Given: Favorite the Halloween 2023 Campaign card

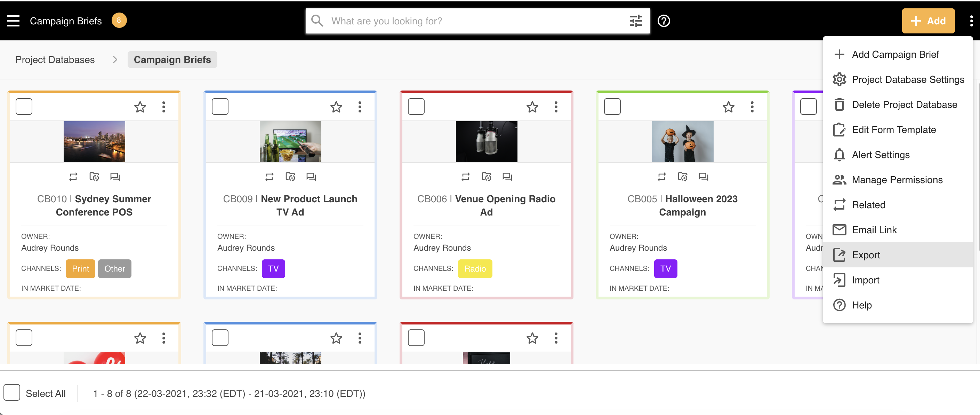Looking at the screenshot, I should pyautogui.click(x=728, y=107).
